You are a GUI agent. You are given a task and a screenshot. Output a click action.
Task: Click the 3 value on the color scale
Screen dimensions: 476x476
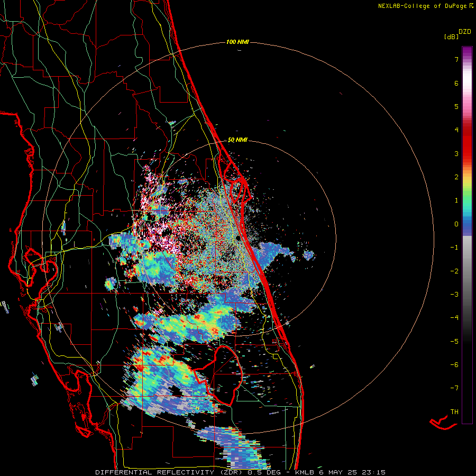pyautogui.click(x=456, y=153)
